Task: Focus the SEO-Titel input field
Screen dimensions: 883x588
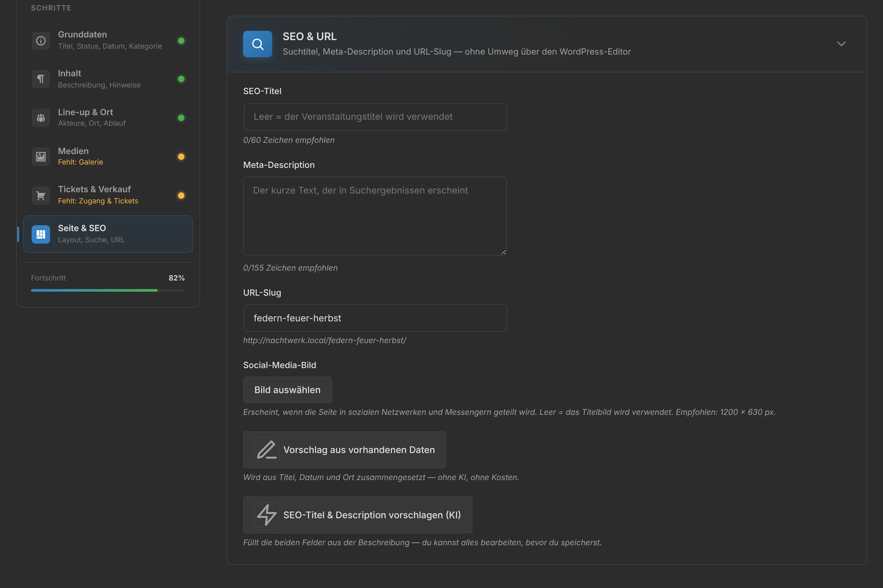Action: pyautogui.click(x=375, y=117)
